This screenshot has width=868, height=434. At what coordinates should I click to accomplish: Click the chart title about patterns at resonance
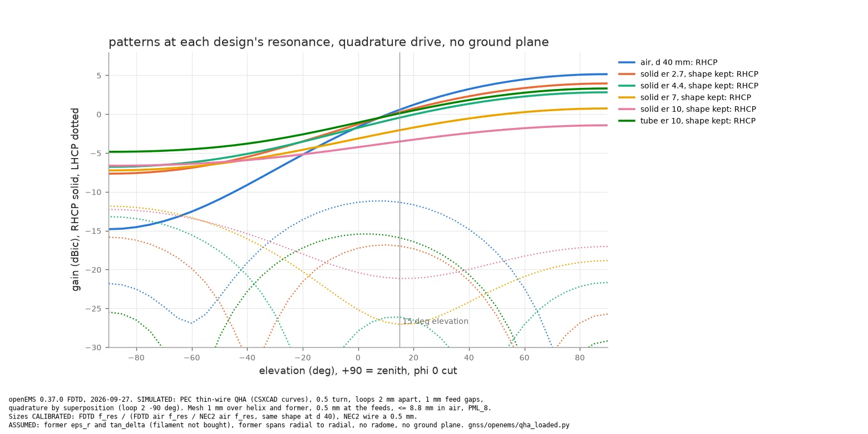click(x=328, y=42)
